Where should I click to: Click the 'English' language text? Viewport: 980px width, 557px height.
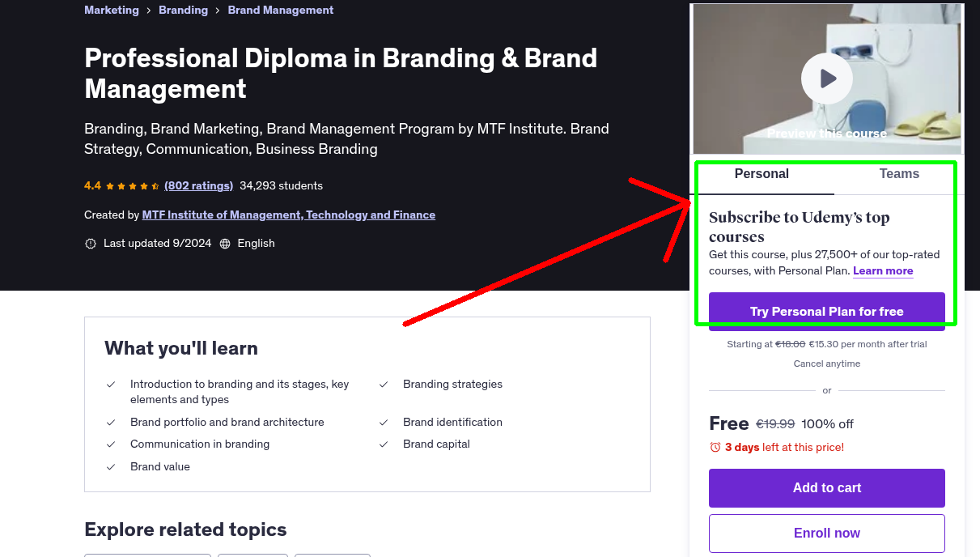coord(256,243)
